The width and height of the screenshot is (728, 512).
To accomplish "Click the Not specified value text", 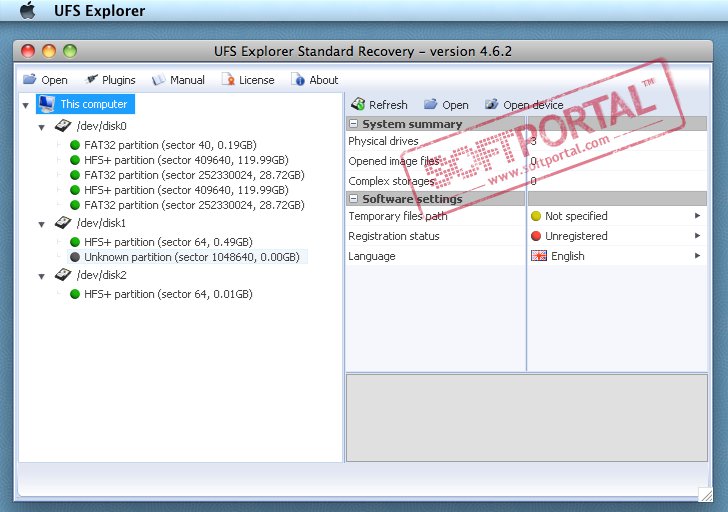I will pos(576,216).
